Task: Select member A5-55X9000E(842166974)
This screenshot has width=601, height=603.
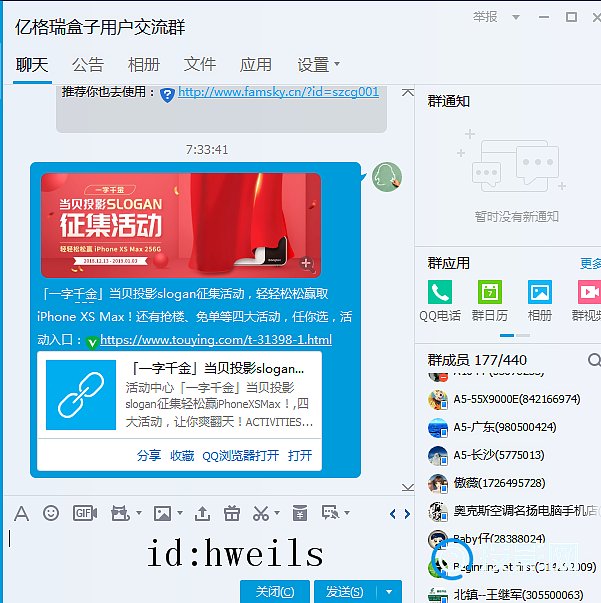Action: 514,400
